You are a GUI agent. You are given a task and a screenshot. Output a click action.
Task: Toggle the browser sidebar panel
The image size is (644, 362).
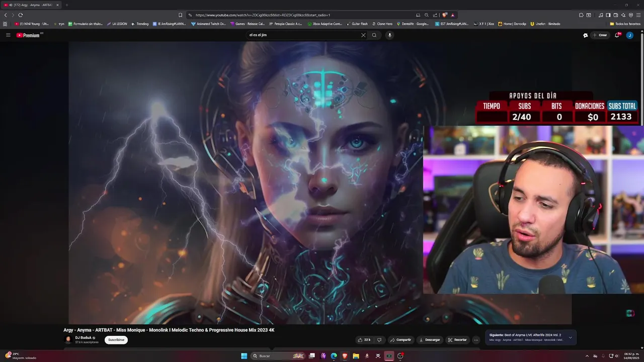pyautogui.click(x=608, y=15)
